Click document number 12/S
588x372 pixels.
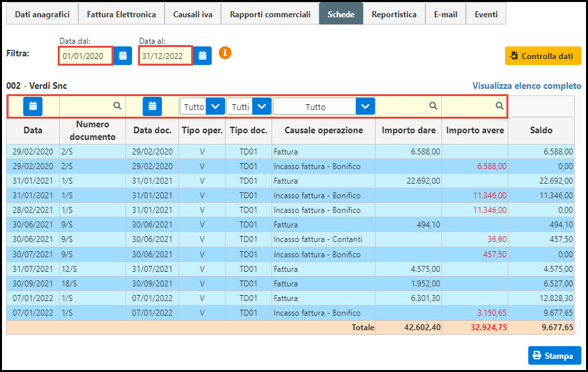coord(69,269)
